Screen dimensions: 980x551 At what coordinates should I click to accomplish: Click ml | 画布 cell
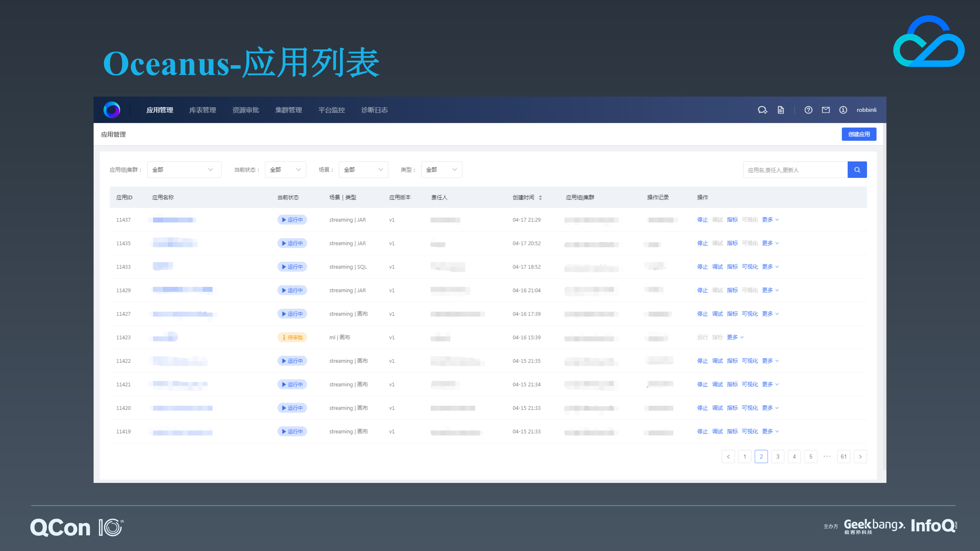[x=339, y=337]
